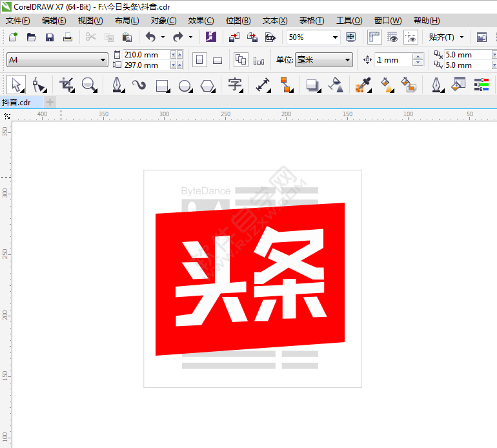Open the zoom level 50% dropdown
497x448 pixels.
pos(335,37)
